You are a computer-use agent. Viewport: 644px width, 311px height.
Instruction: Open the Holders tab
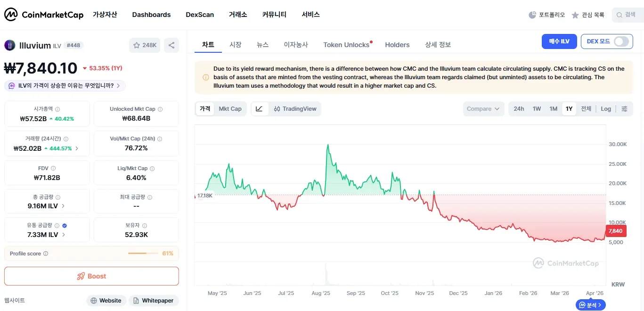point(397,45)
